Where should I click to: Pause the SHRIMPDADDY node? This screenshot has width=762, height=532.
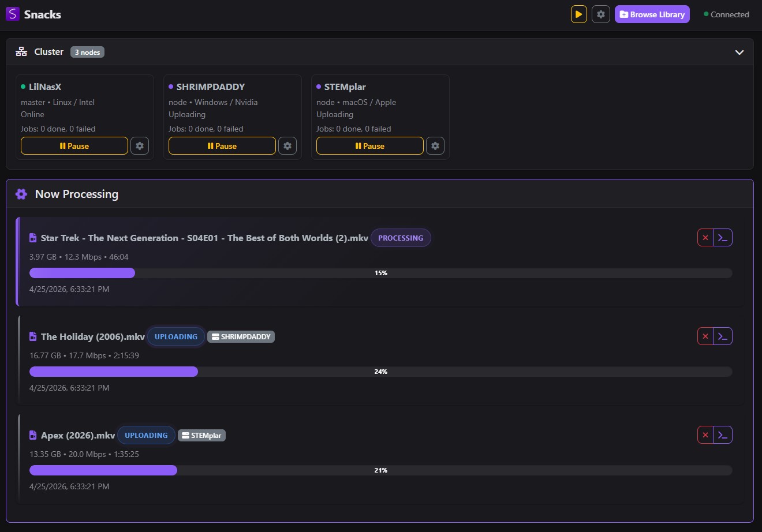(x=222, y=146)
